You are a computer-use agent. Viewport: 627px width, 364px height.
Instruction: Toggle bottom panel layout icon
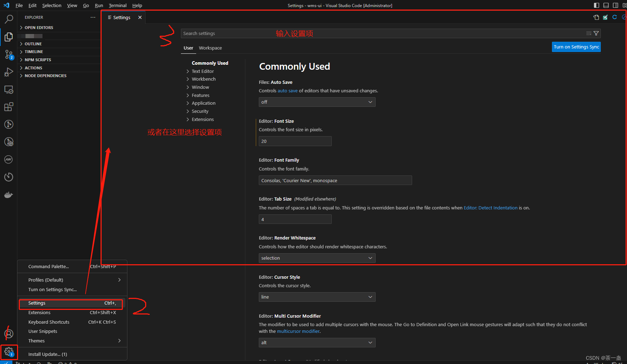point(606,5)
